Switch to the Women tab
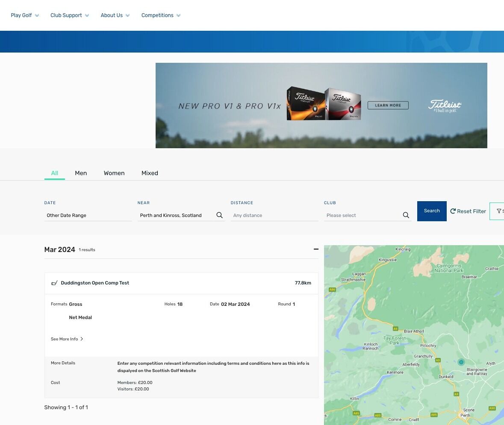 (114, 173)
